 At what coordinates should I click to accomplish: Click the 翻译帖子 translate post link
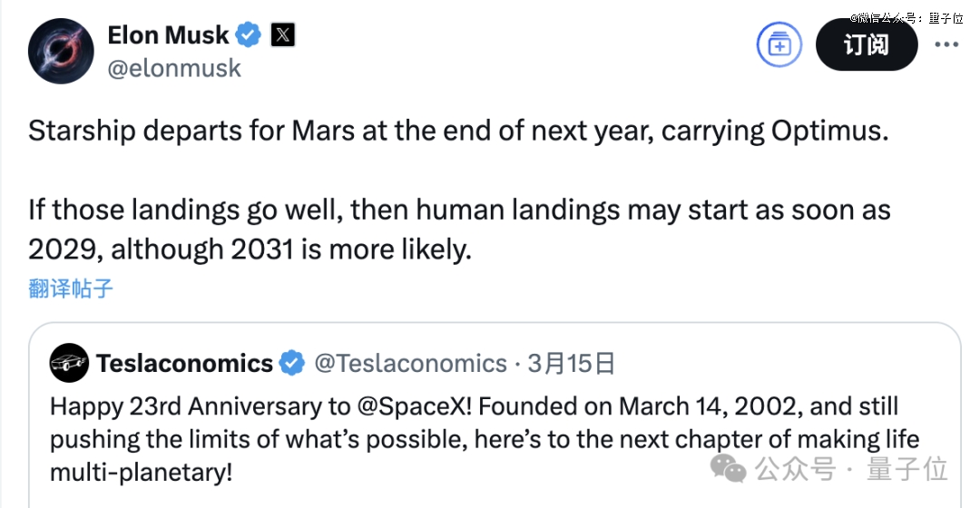coord(71,288)
